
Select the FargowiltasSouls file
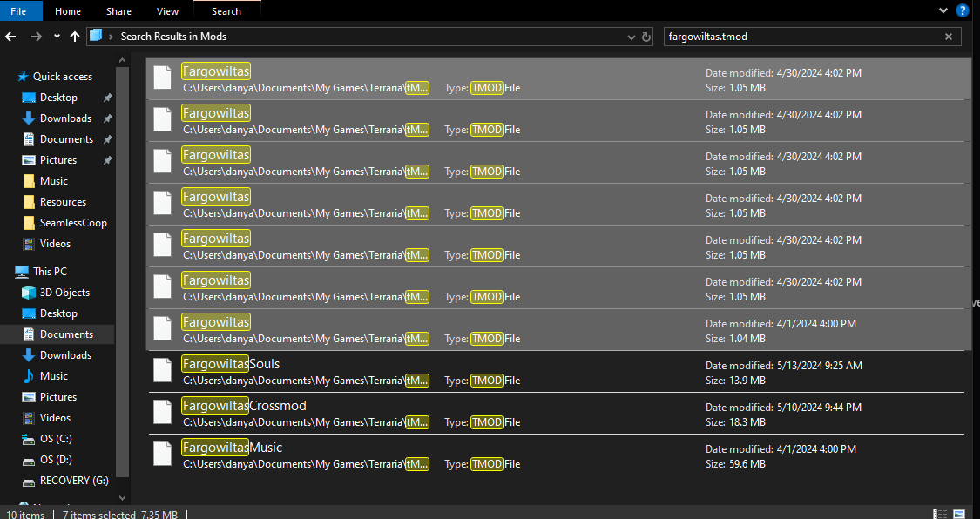click(x=557, y=372)
